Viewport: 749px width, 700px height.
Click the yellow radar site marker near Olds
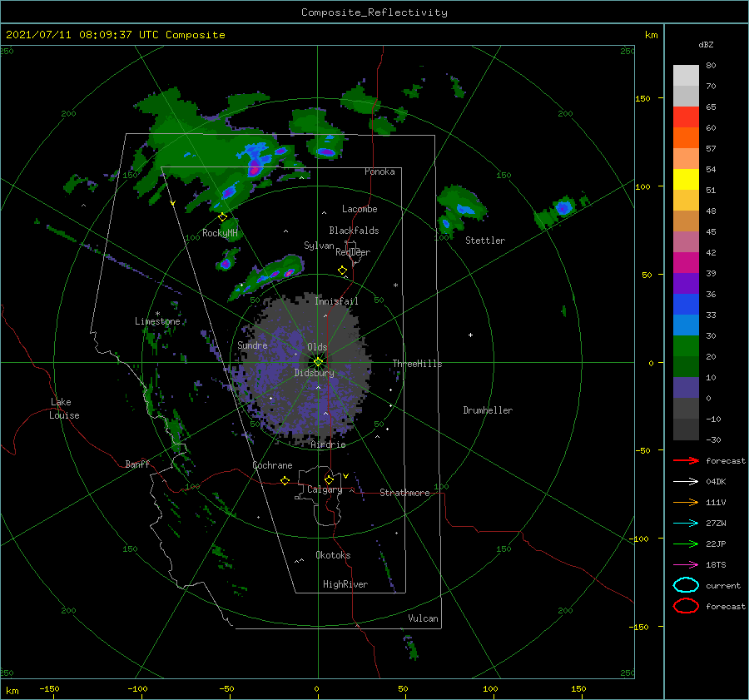click(x=318, y=362)
